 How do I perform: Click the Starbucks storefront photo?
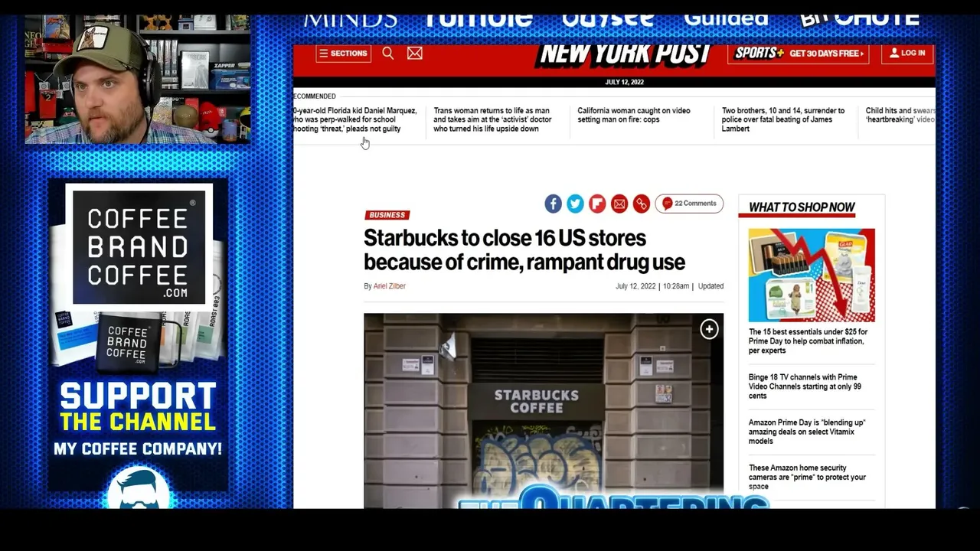click(x=544, y=411)
